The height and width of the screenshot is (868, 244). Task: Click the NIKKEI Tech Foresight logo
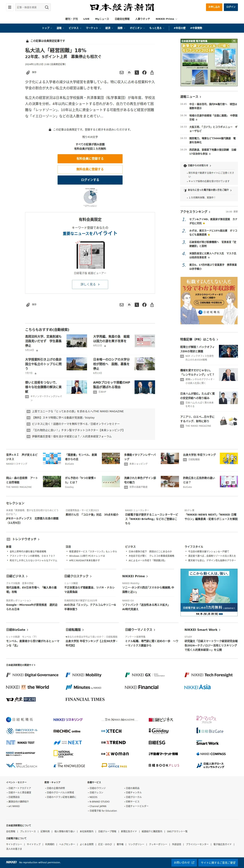point(208,674)
